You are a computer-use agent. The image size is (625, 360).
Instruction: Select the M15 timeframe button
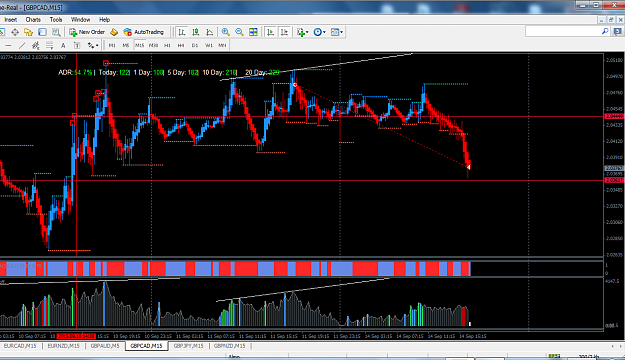point(140,45)
